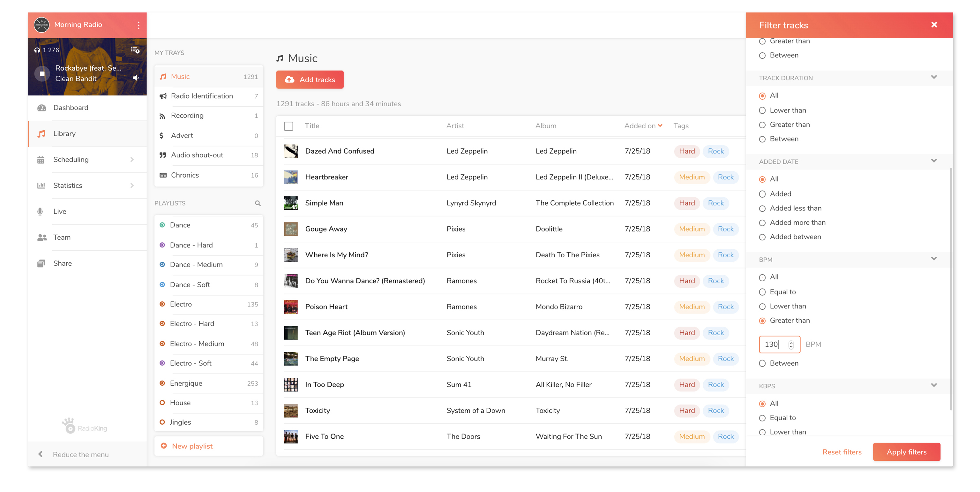The height and width of the screenshot is (492, 980).
Task: Click the playlists search magnifier icon
Action: (x=258, y=203)
